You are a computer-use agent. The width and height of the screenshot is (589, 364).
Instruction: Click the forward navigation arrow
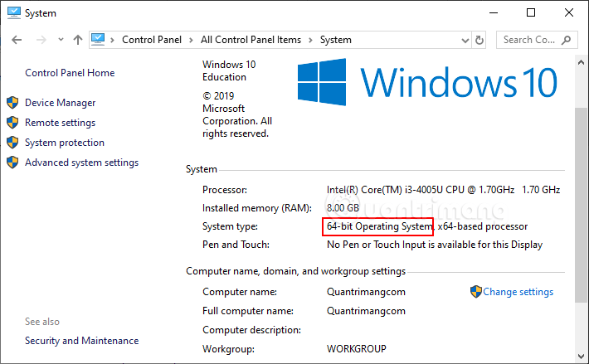41,40
